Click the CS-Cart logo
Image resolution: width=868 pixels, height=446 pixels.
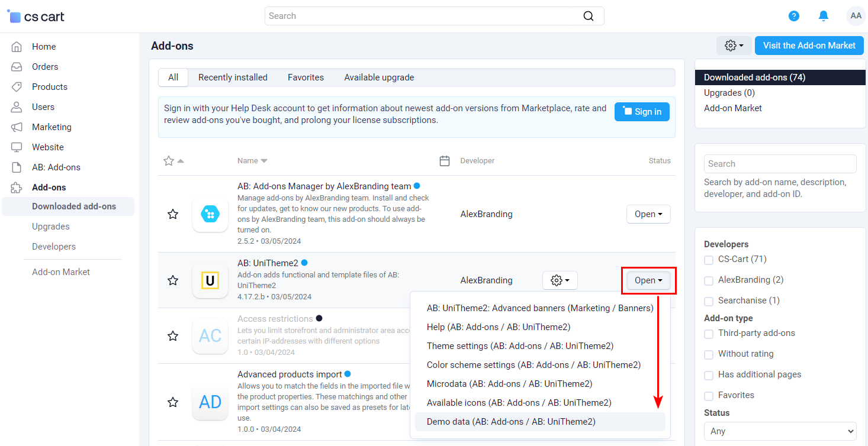coord(36,17)
